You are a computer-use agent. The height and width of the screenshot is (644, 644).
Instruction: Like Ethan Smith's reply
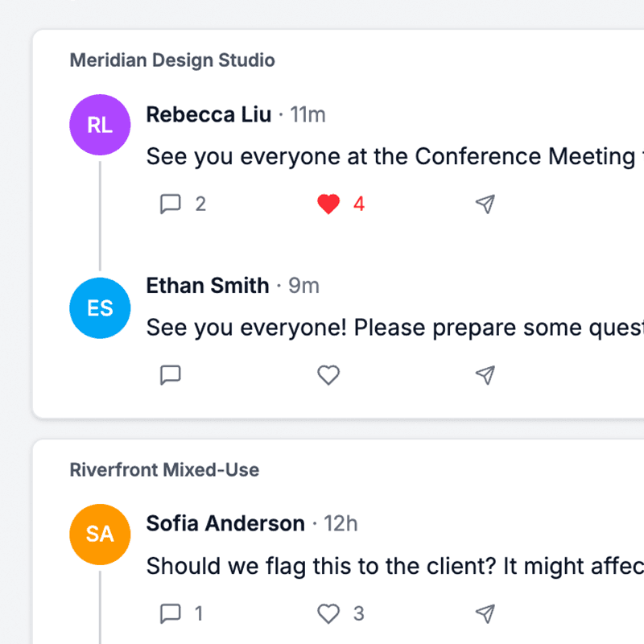point(328,375)
